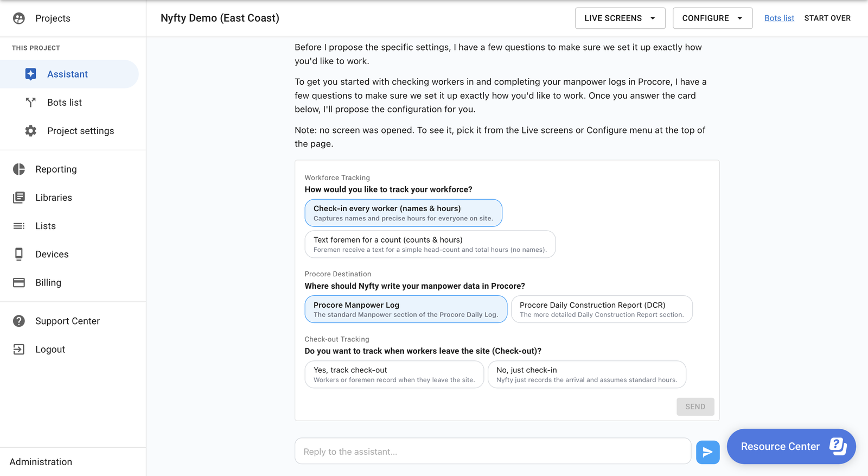The height and width of the screenshot is (476, 868).
Task: Open Devices from the sidebar
Action: click(x=73, y=254)
